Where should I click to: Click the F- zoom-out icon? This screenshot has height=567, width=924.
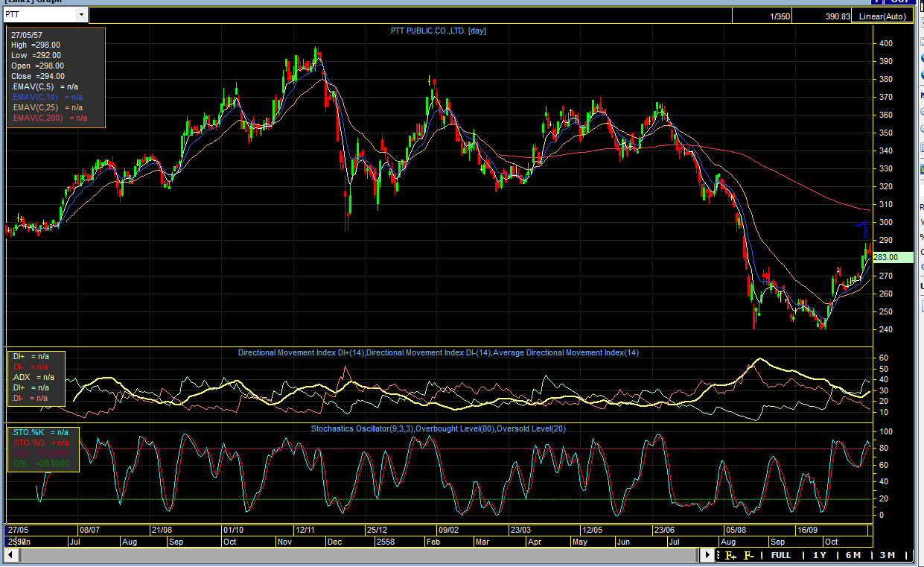(x=749, y=555)
